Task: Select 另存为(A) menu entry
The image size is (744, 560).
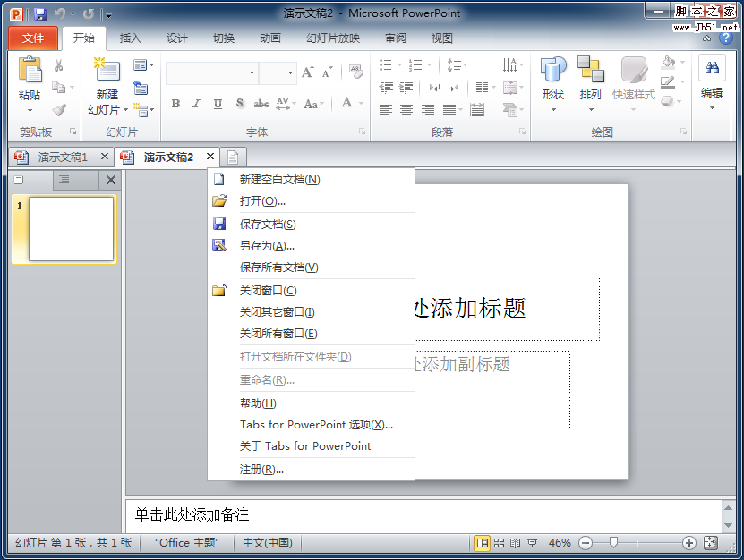Action: point(311,246)
